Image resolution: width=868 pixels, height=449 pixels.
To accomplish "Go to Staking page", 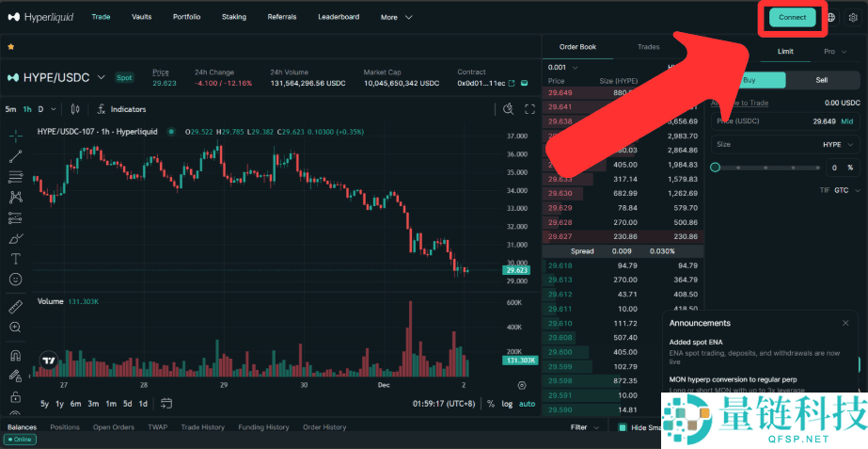I will coord(234,17).
